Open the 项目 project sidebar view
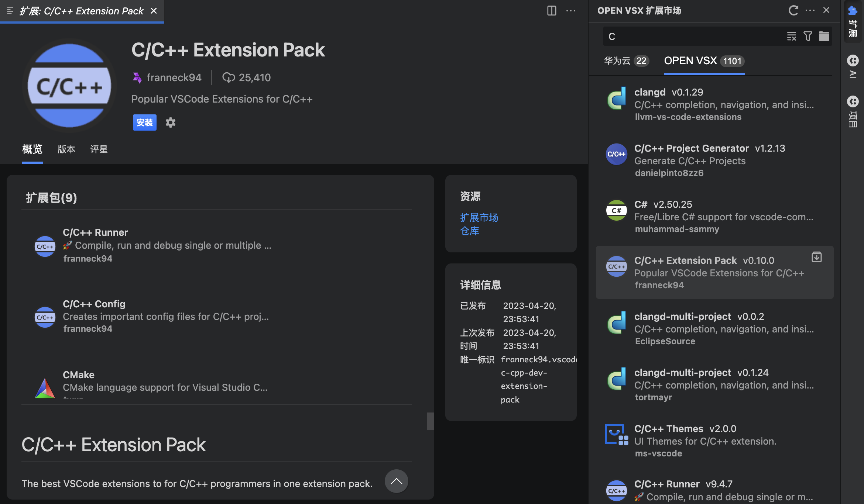 pyautogui.click(x=853, y=112)
